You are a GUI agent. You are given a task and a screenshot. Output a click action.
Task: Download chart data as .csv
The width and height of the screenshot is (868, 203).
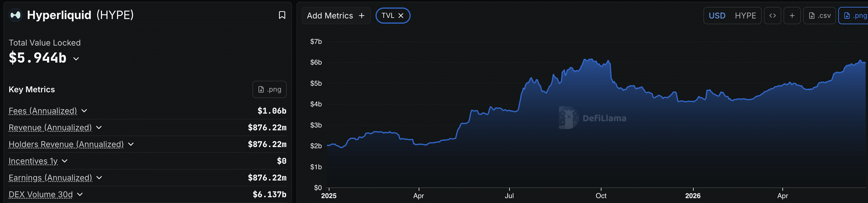point(820,16)
